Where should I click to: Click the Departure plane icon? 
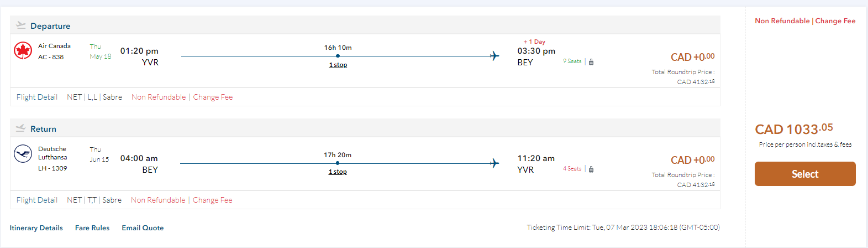(21, 25)
